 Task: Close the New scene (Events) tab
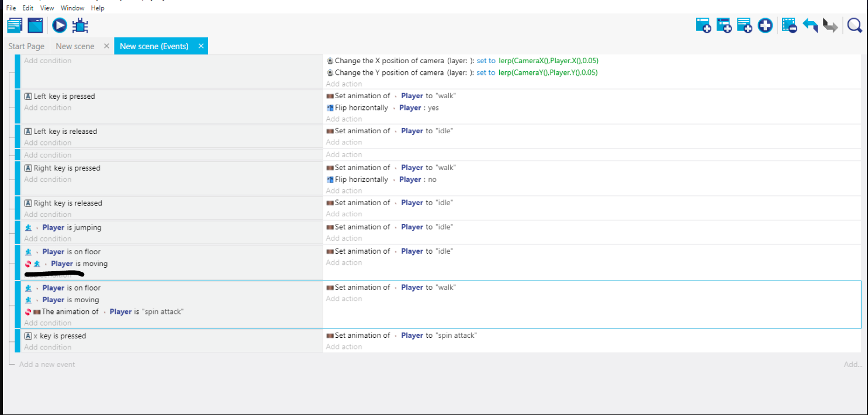200,46
